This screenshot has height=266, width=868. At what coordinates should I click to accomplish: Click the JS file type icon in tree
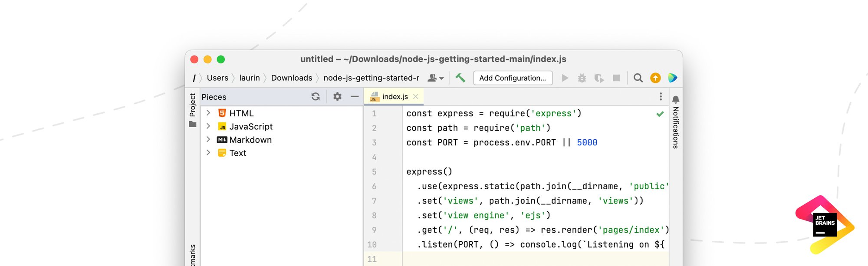click(x=222, y=126)
